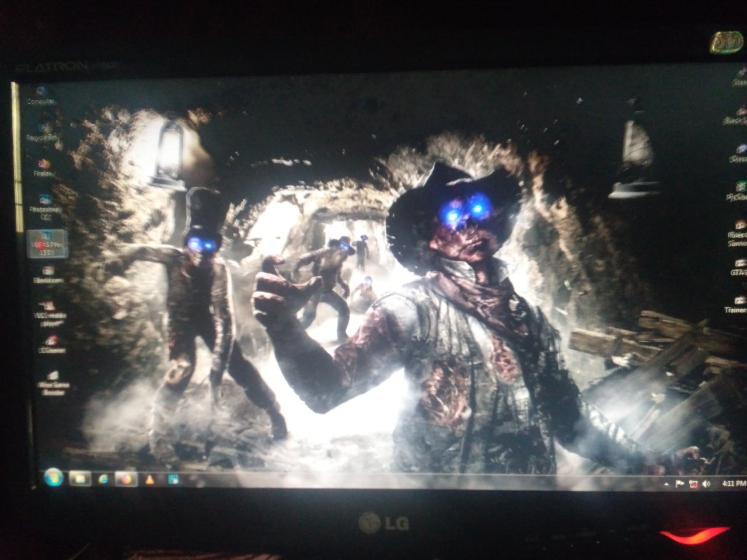
Task: Switch to Firefox in the taskbar
Action: coord(125,480)
